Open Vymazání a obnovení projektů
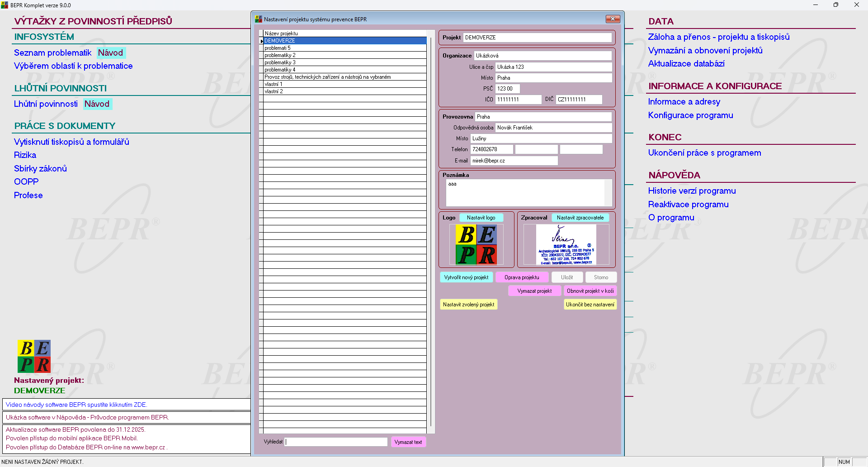 pos(705,51)
